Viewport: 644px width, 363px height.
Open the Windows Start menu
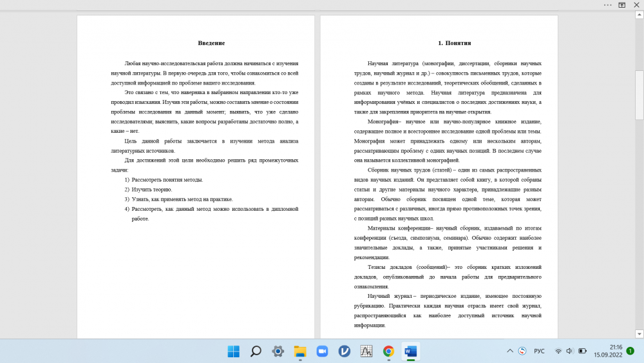233,351
